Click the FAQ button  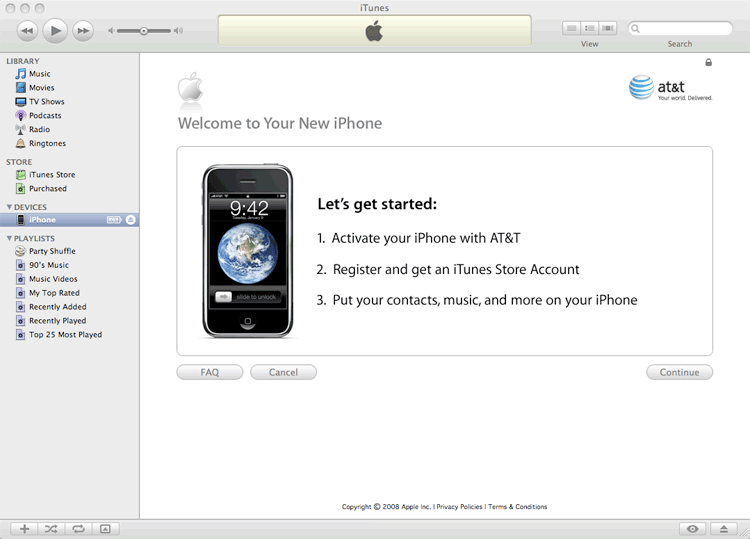click(x=210, y=372)
